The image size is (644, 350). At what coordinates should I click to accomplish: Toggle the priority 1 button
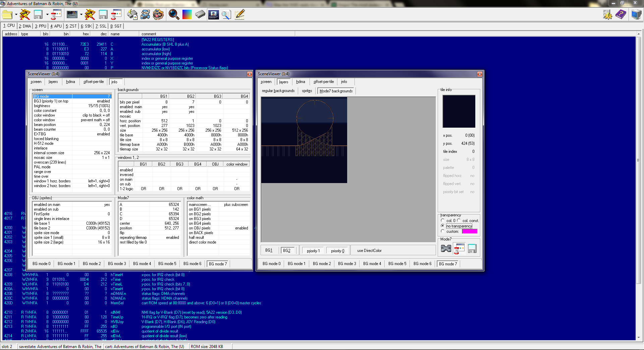coord(313,251)
